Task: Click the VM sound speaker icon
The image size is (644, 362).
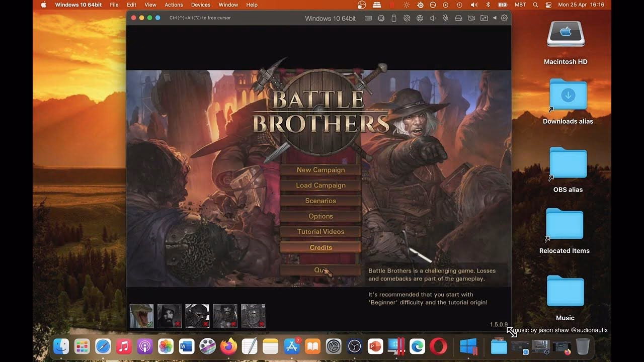Action: (x=433, y=18)
